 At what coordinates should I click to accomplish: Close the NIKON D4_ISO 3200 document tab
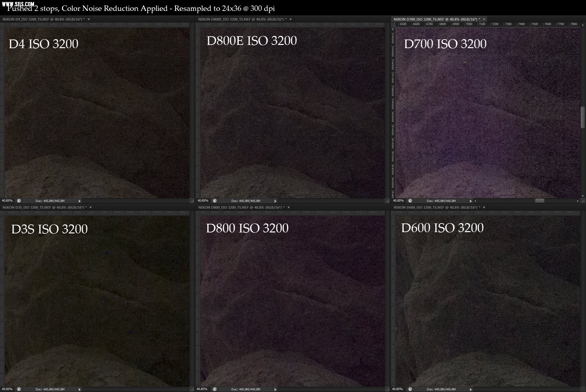click(x=89, y=19)
